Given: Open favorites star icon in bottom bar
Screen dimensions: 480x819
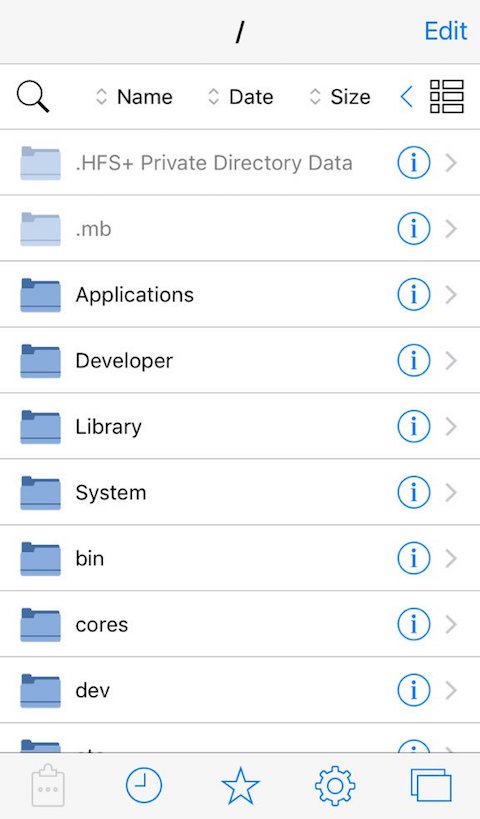Looking at the screenshot, I should point(240,785).
